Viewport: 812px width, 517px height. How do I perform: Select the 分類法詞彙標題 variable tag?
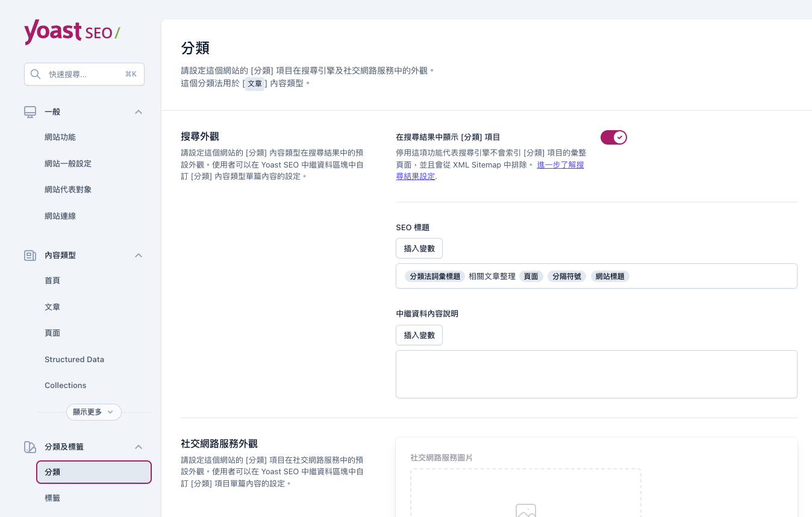434,277
